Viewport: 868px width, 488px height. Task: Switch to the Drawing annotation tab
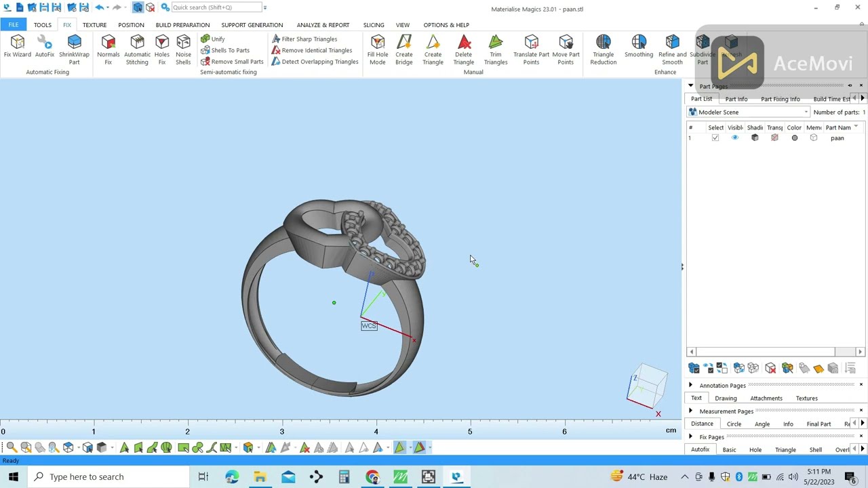(x=726, y=398)
